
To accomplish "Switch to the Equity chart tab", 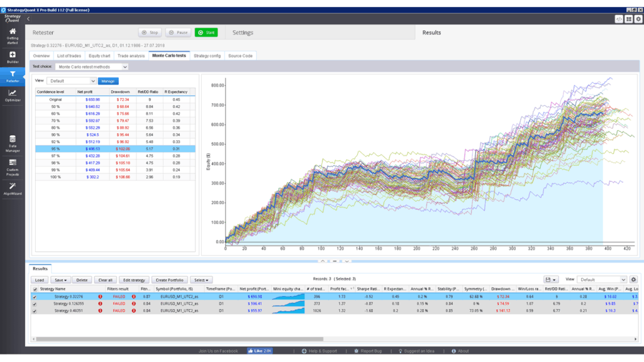I will pyautogui.click(x=99, y=56).
